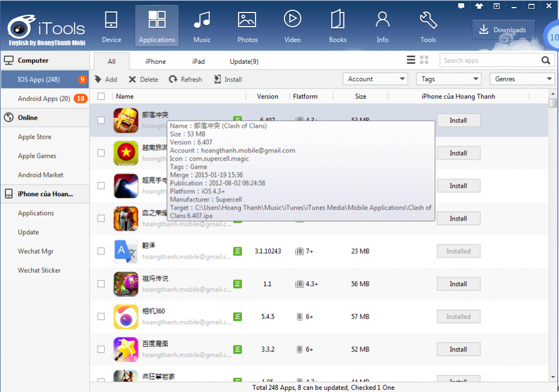Toggle the select-all checkbox in header row
The height and width of the screenshot is (392, 559).
[x=101, y=96]
